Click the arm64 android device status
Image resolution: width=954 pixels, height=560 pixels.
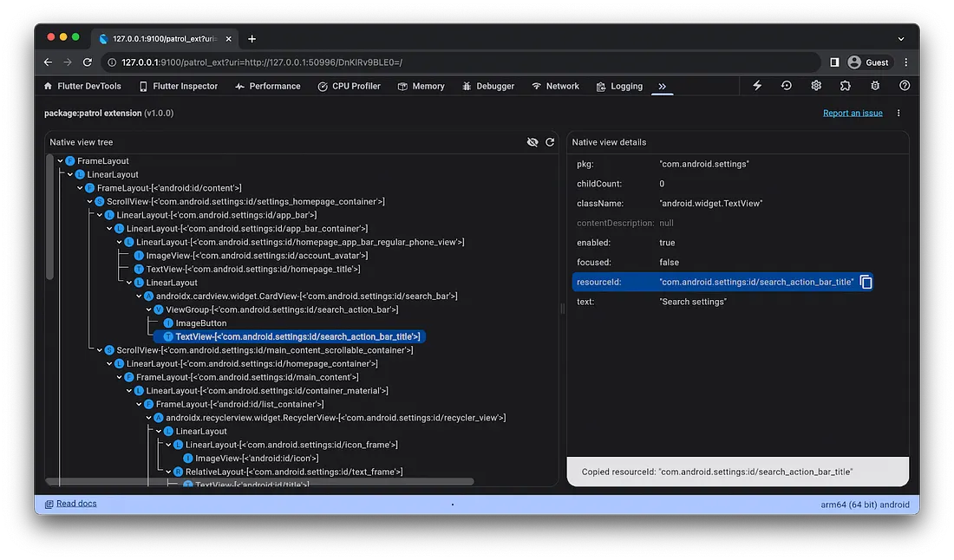click(865, 504)
